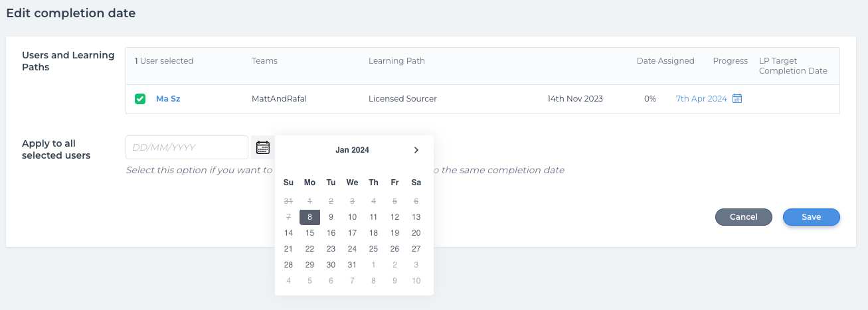Select Wednesday January 10 date

(x=352, y=217)
